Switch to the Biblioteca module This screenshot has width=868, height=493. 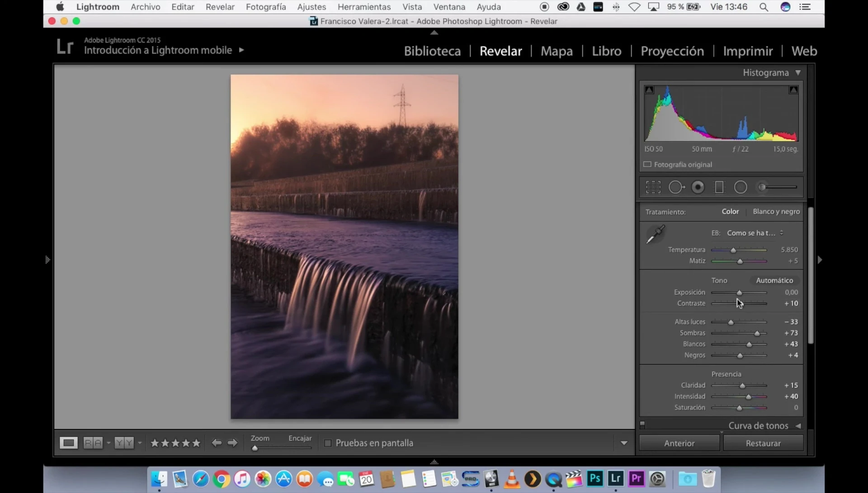(x=432, y=51)
